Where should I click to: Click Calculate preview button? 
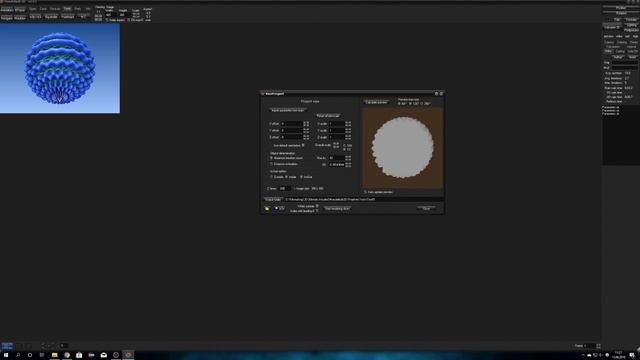tap(376, 102)
